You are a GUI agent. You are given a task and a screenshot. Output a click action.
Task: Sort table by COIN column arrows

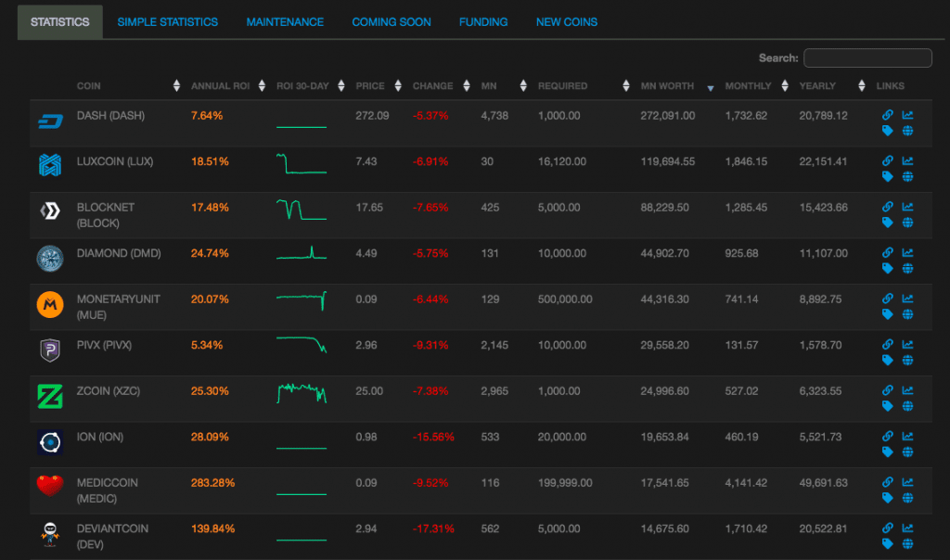(x=176, y=86)
